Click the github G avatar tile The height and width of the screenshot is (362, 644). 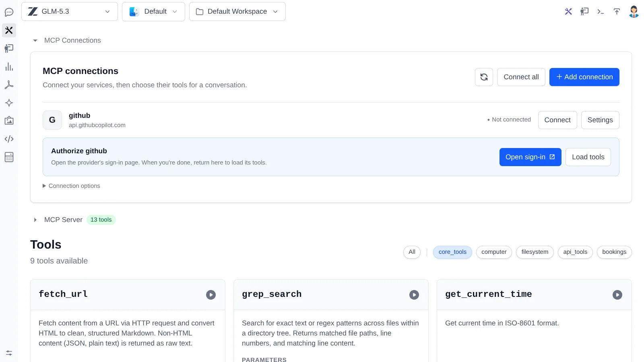pos(52,120)
